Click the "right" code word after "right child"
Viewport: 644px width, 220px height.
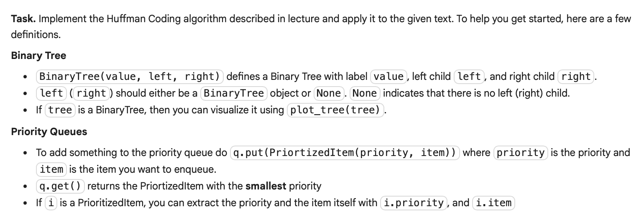click(576, 77)
